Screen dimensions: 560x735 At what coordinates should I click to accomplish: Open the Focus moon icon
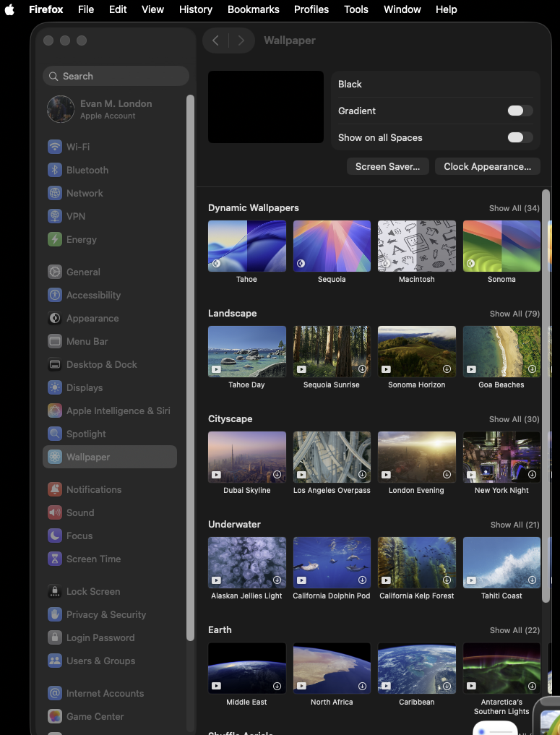pos(55,536)
